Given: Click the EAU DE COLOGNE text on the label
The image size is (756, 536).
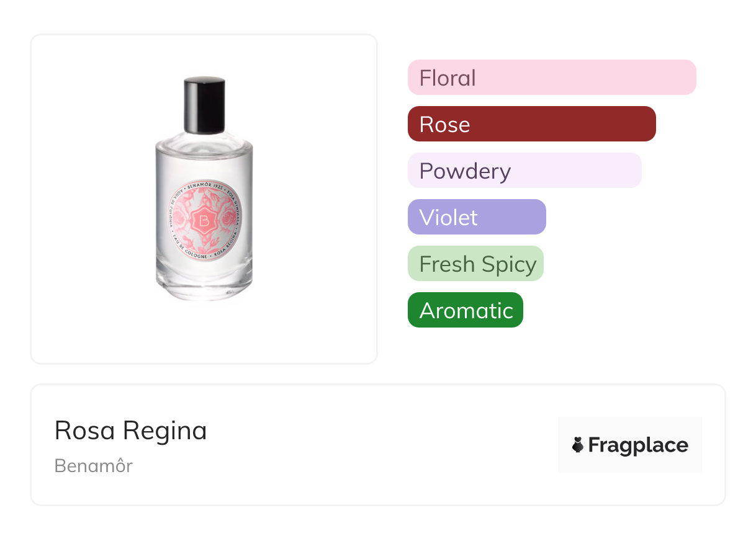Looking at the screenshot, I should 185,249.
